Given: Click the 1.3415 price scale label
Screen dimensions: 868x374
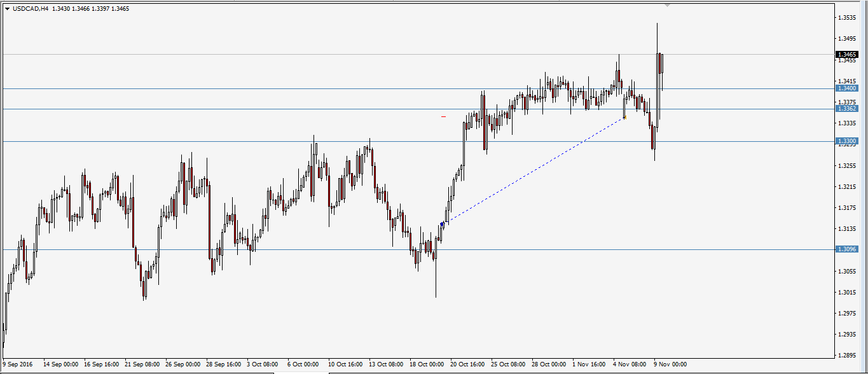Looking at the screenshot, I should 848,81.
